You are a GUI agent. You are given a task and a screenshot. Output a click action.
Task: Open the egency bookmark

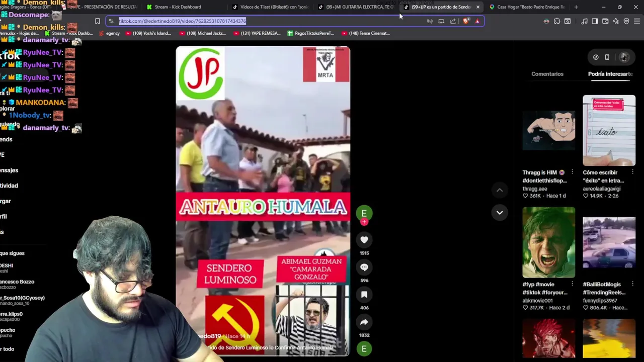pos(109,33)
